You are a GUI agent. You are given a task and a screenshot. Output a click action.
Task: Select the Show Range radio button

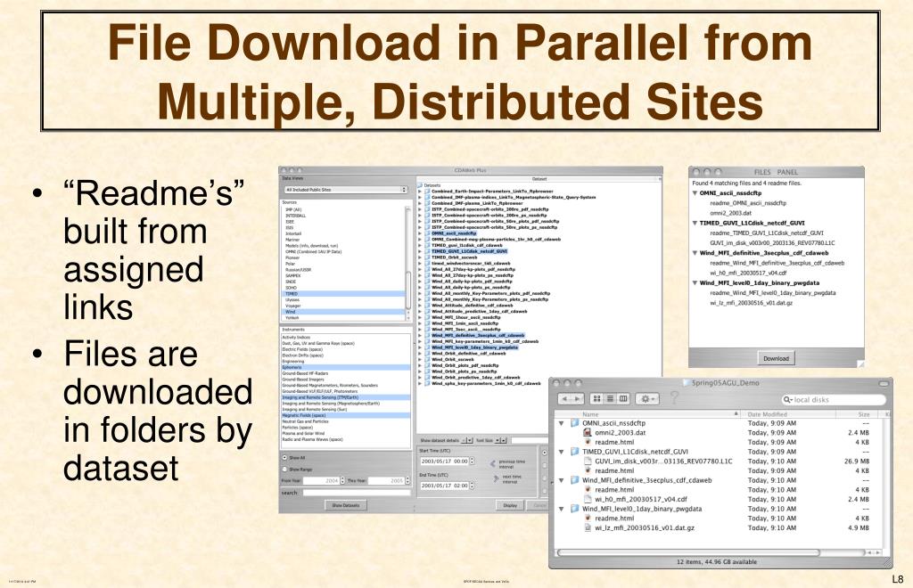[284, 469]
